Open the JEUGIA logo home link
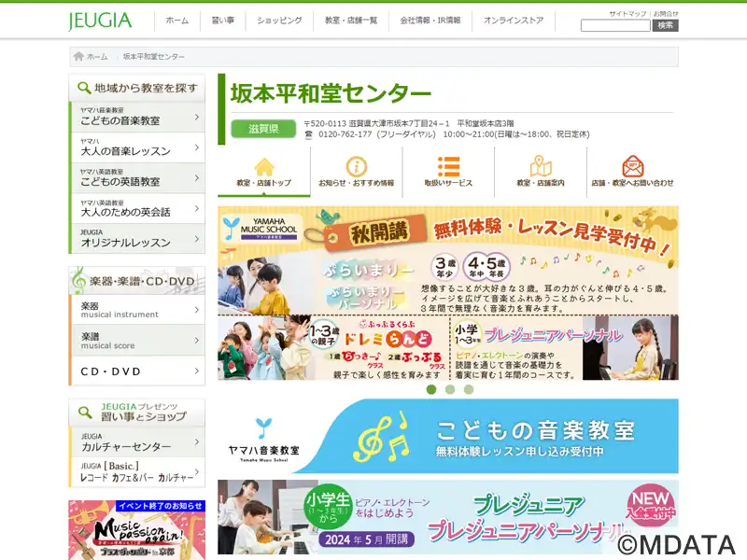 coord(100,21)
